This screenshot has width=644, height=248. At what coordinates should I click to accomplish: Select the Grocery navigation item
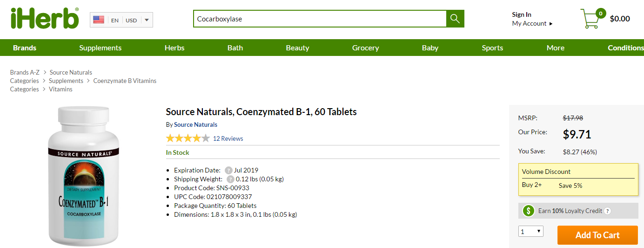pos(366,48)
